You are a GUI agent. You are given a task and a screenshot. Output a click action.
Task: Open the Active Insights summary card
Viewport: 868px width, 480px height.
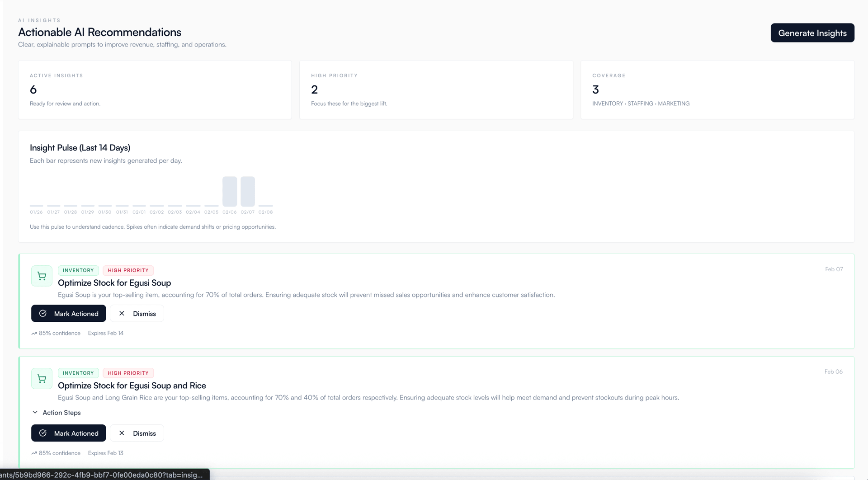pyautogui.click(x=155, y=89)
